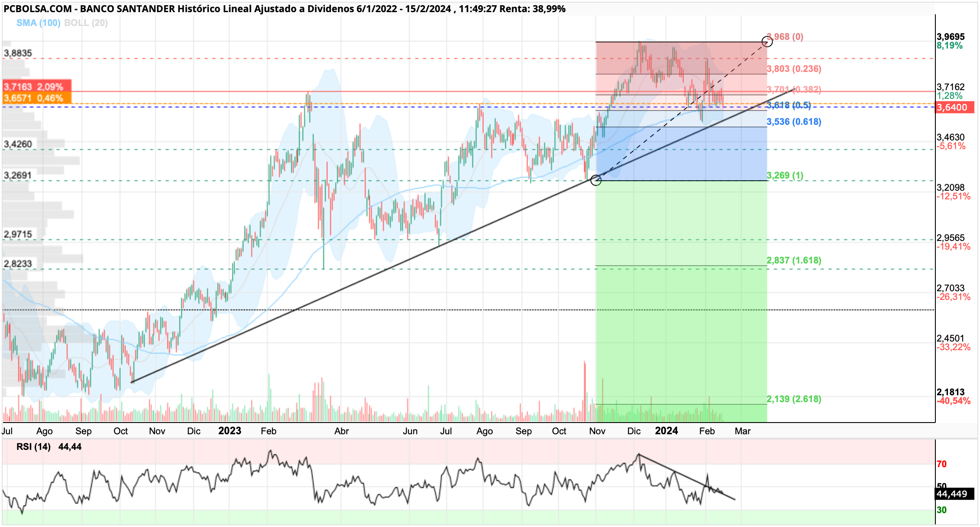Viewport: 980px width, 527px height.
Task: Click the -40,54% axis percentage
Action: [954, 401]
